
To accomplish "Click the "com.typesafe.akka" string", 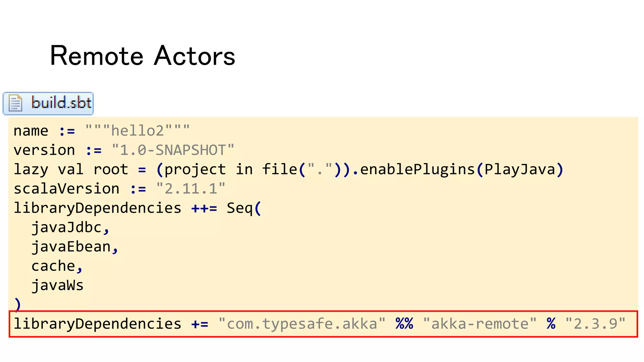I will click(x=302, y=324).
